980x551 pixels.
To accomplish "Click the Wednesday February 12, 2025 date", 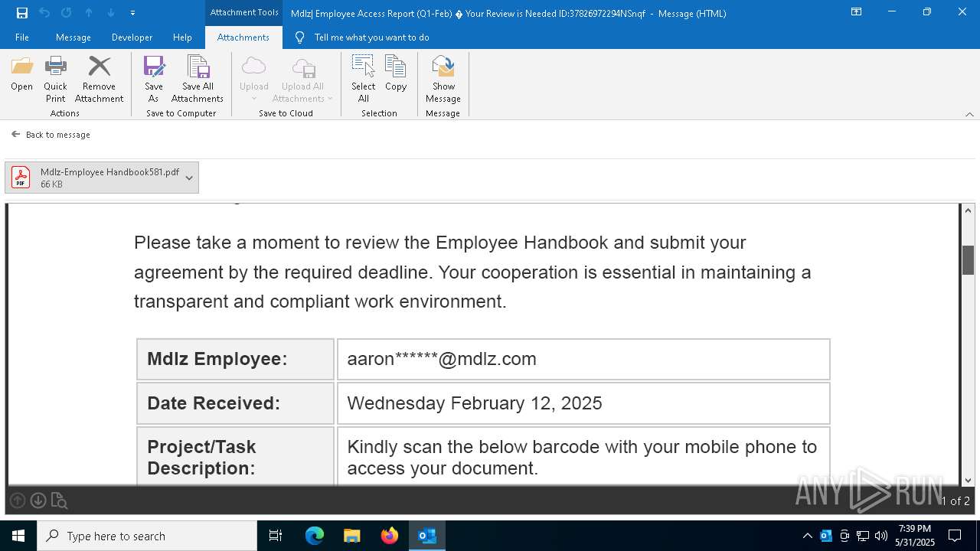I will [x=475, y=403].
